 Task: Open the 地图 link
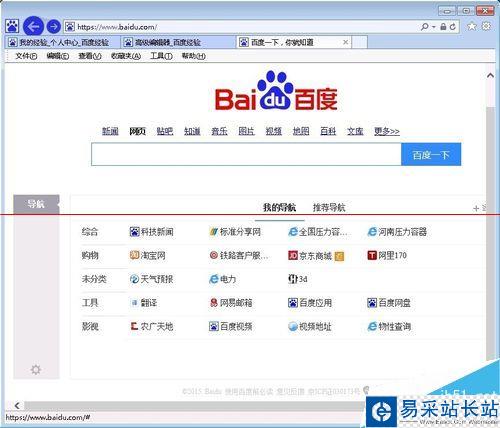tap(301, 131)
